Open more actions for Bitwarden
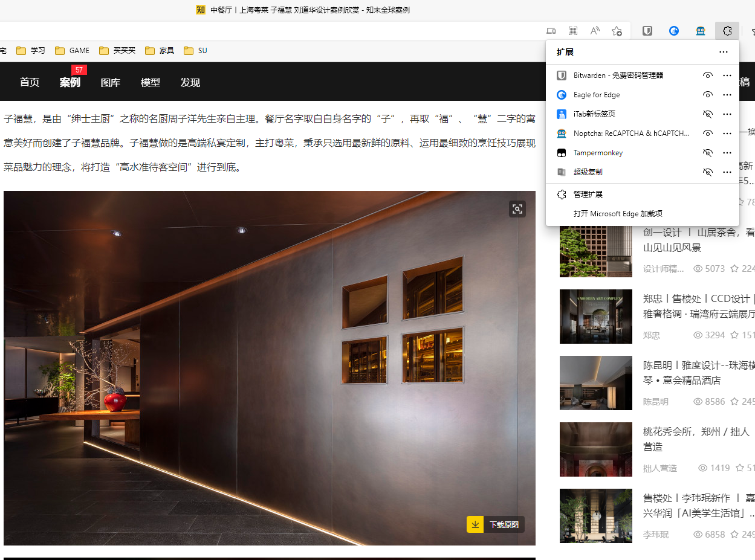The image size is (755, 560). pos(727,76)
